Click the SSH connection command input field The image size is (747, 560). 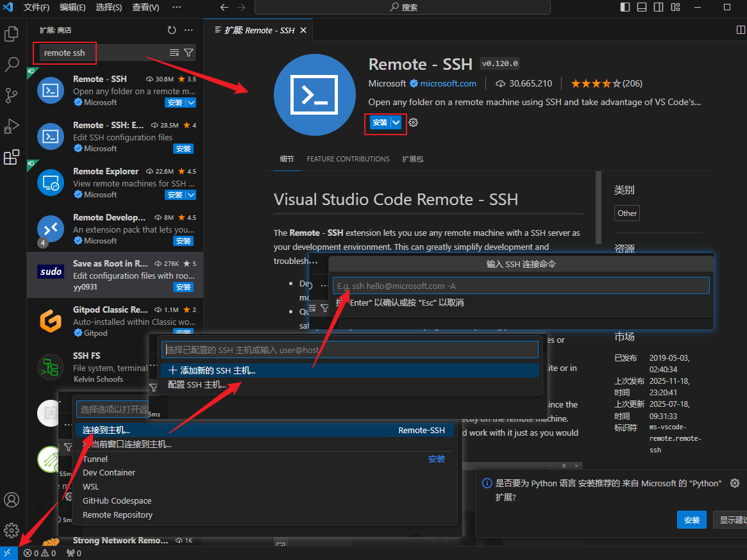521,286
